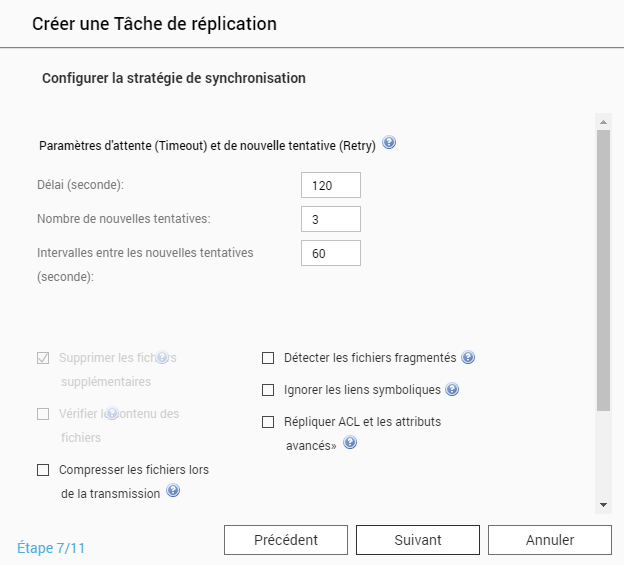Image resolution: width=624 pixels, height=565 pixels.
Task: Tick Ignorer les liens symboliques checkbox
Action: 268,390
